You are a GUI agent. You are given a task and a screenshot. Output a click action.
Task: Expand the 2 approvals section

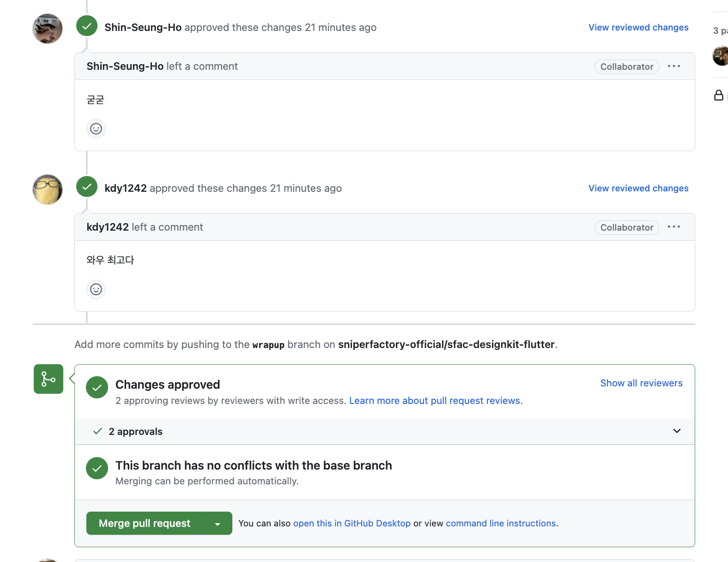[385, 431]
